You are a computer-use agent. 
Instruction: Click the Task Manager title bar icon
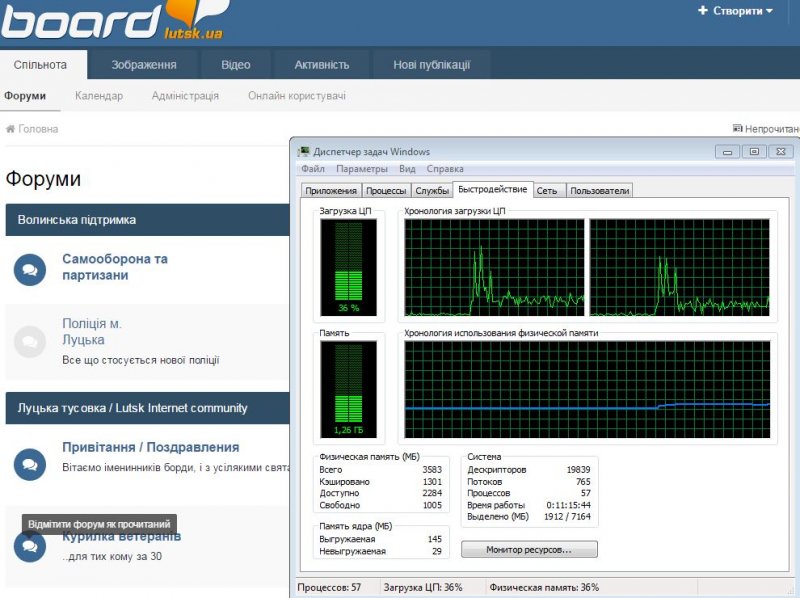point(304,152)
